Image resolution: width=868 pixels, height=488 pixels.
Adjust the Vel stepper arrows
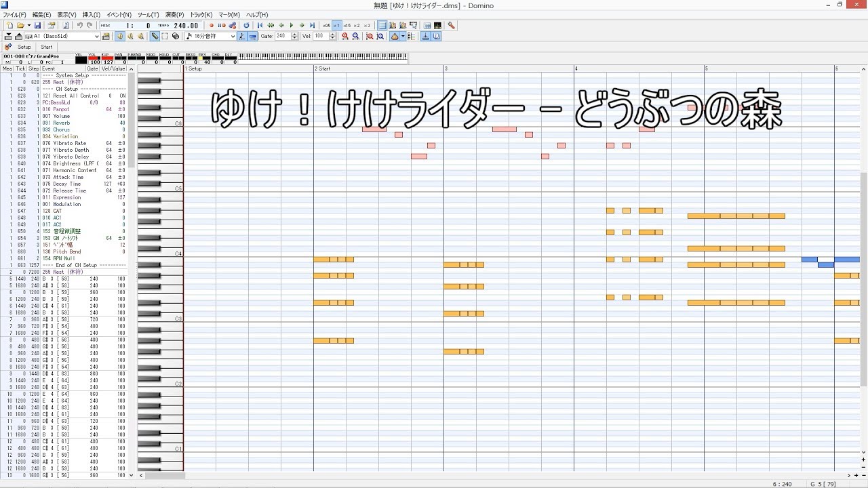(x=333, y=36)
